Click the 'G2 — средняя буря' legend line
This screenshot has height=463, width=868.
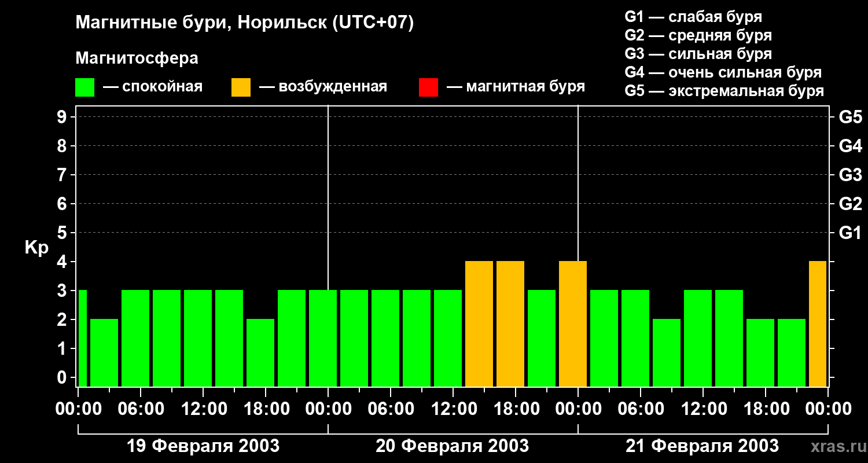click(698, 35)
